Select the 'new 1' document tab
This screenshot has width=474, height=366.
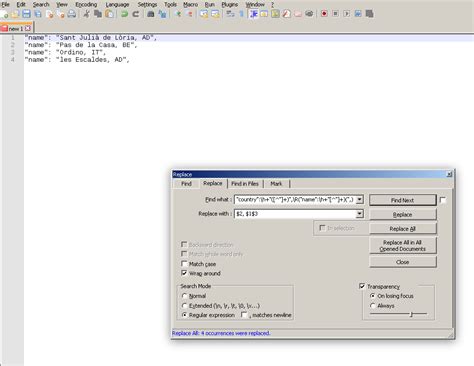16,29
